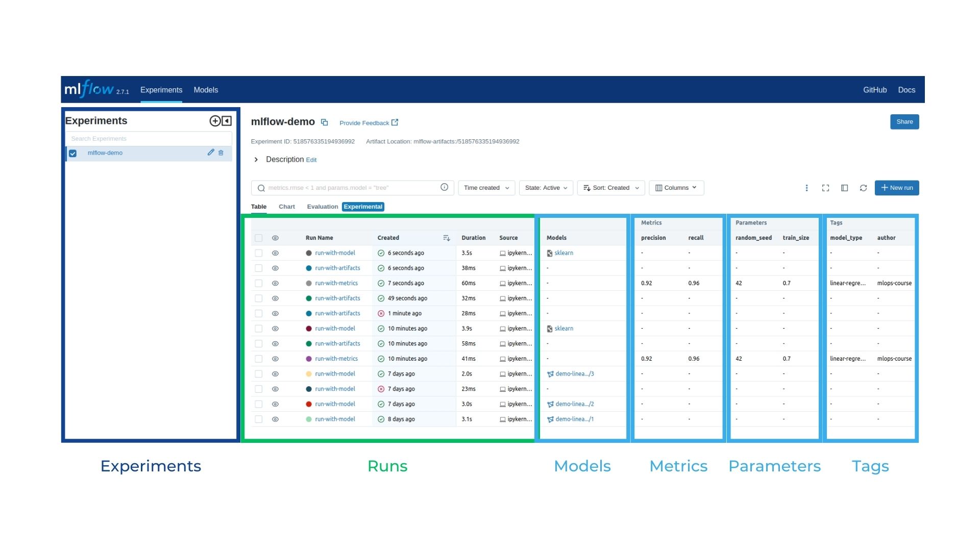The image size is (980, 551).
Task: Open the Time created dropdown
Action: [x=486, y=188]
